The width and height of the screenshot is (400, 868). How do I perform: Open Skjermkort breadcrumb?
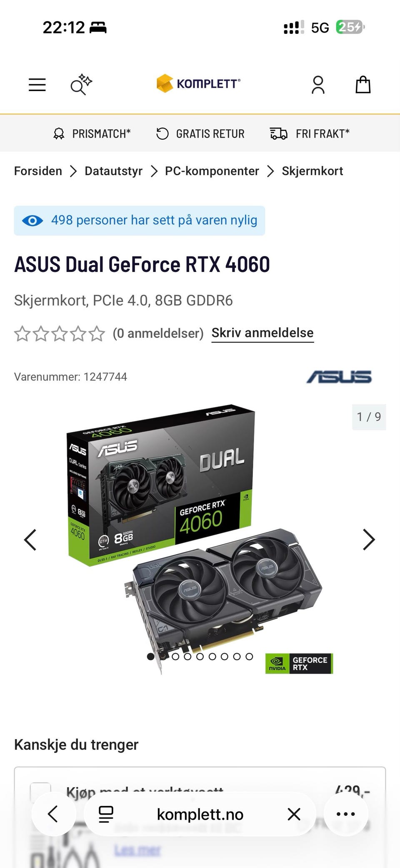pyautogui.click(x=312, y=171)
